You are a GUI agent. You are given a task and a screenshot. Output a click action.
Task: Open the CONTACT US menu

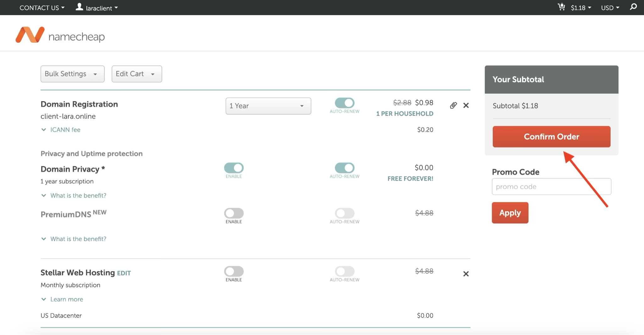pos(42,8)
